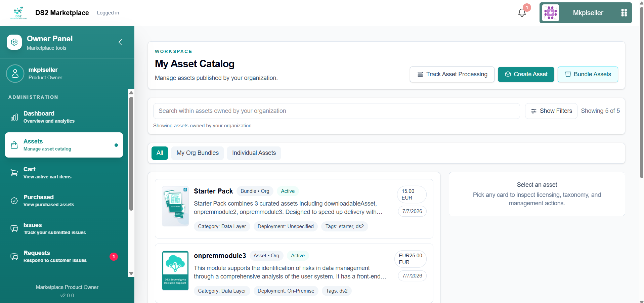Screen dimensions: 644x303
Task: Click Track Asset Processing button
Action: click(452, 74)
